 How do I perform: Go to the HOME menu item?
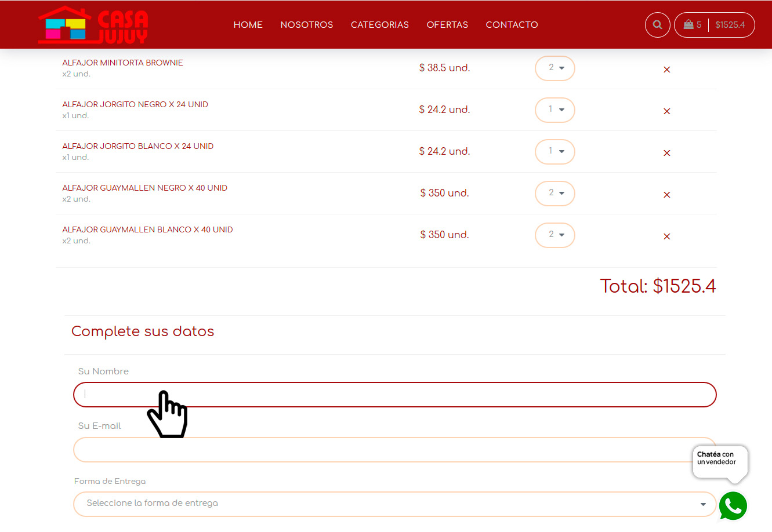248,25
